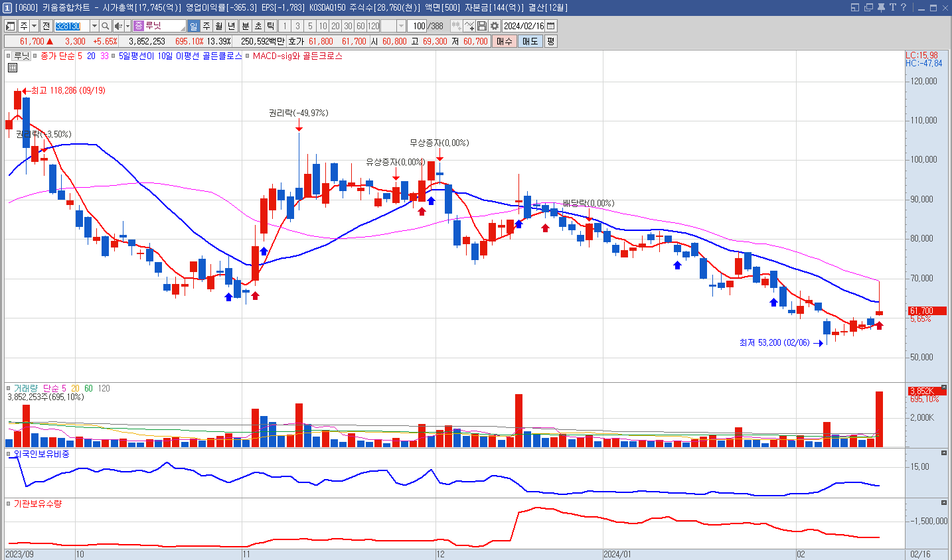This screenshot has width=952, height=560.
Task: Select the 3 interval button
Action: 297,26
